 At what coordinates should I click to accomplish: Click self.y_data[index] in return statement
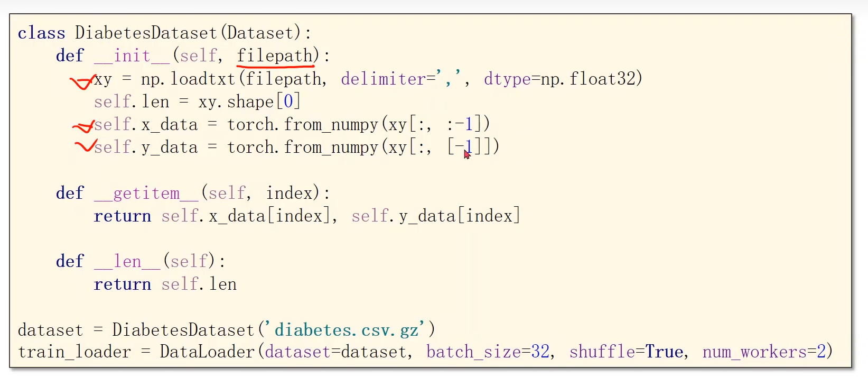tap(436, 216)
